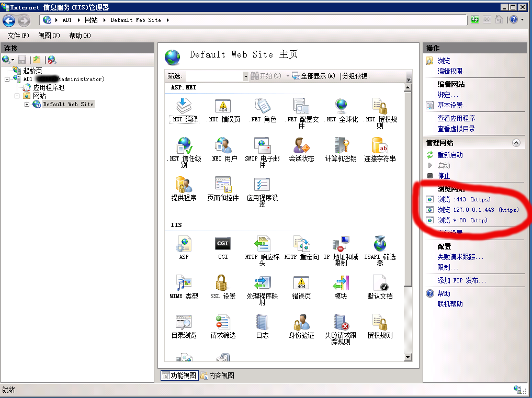
Task: Click the 基本设置 link
Action: pyautogui.click(x=454, y=106)
